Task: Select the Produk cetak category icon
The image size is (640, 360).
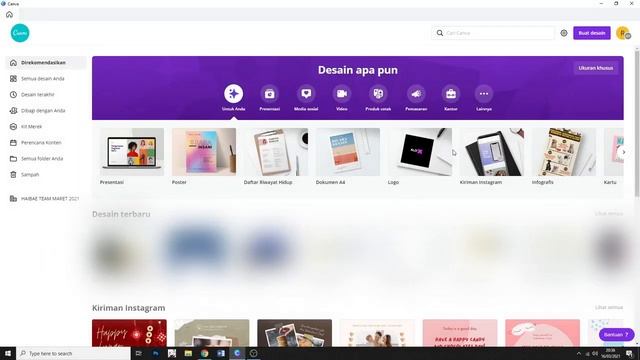Action: click(378, 94)
